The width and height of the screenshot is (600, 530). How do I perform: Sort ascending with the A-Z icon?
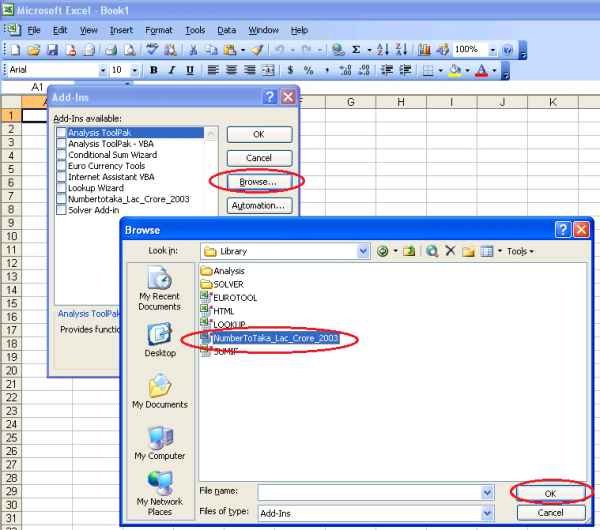pyautogui.click(x=383, y=49)
